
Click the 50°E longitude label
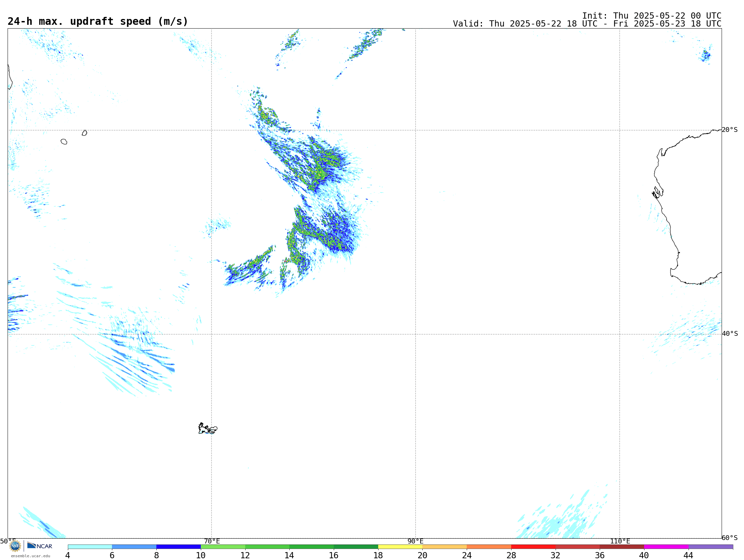pyautogui.click(x=8, y=541)
